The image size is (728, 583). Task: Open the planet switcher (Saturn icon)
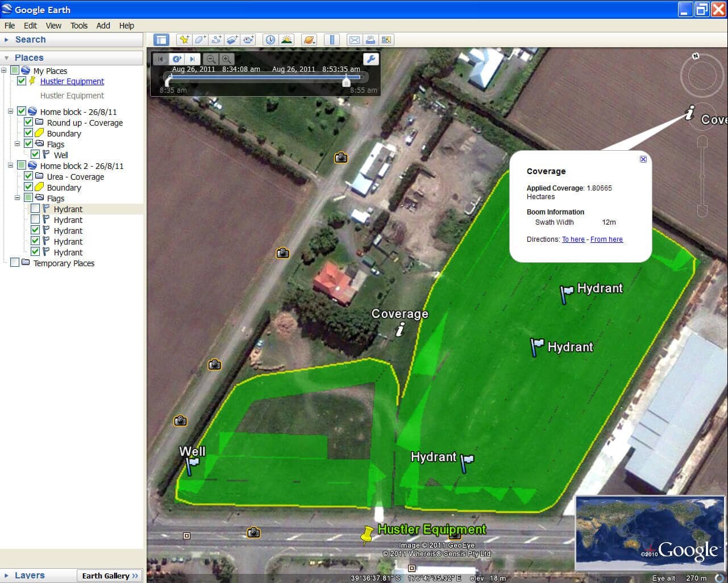click(x=309, y=40)
